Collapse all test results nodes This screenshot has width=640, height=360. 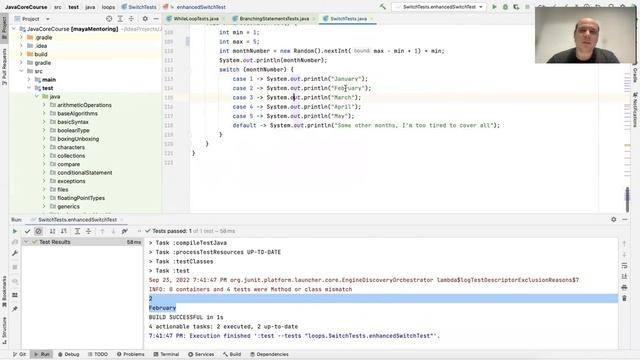point(88,231)
